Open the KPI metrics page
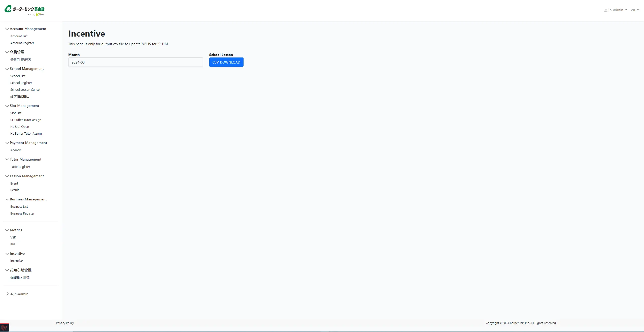Image resolution: width=644 pixels, height=332 pixels. pos(13,244)
